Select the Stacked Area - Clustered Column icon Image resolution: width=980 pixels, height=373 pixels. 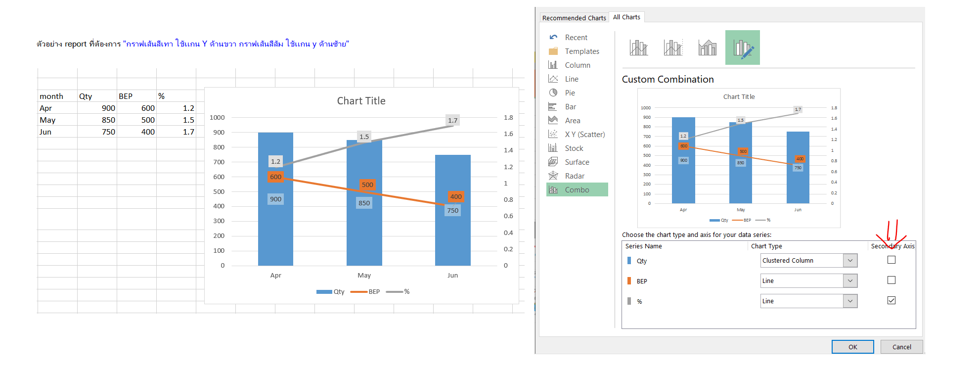pyautogui.click(x=708, y=47)
